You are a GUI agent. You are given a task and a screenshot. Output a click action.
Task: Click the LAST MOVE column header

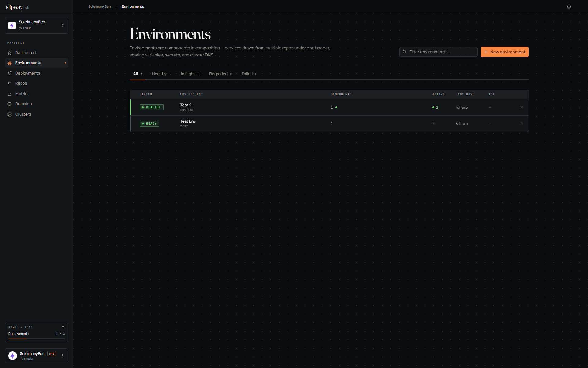(465, 94)
